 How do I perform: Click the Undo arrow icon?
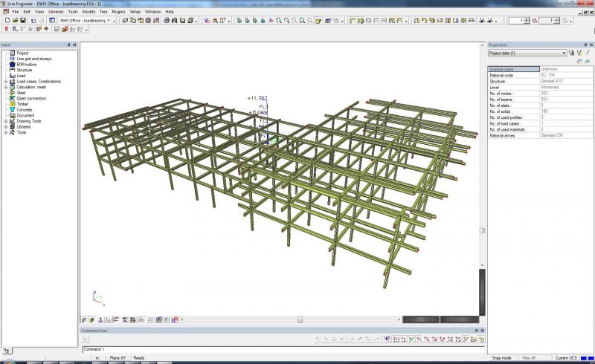(33, 21)
